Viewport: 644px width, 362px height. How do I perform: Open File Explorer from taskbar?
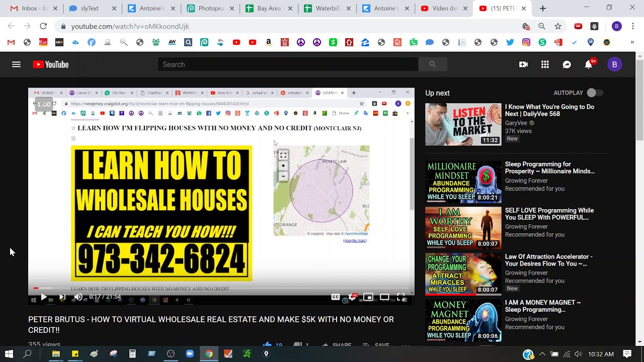pyautogui.click(x=56, y=354)
